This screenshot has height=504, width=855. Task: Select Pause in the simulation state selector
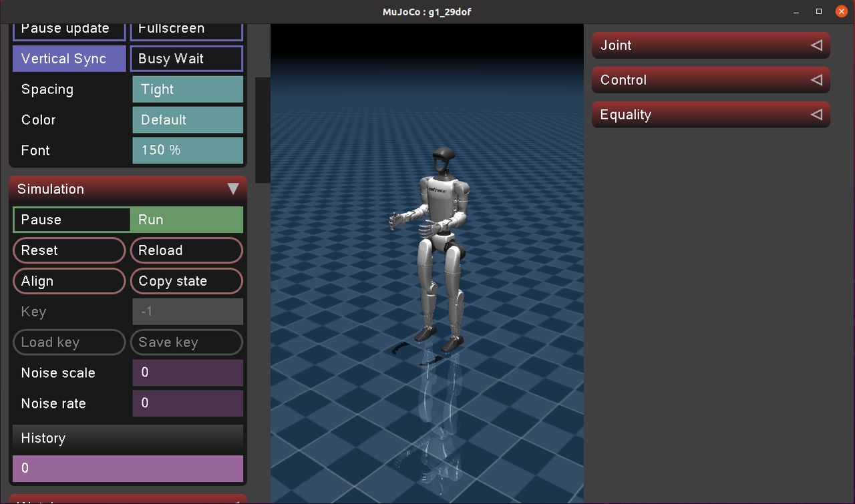point(71,220)
